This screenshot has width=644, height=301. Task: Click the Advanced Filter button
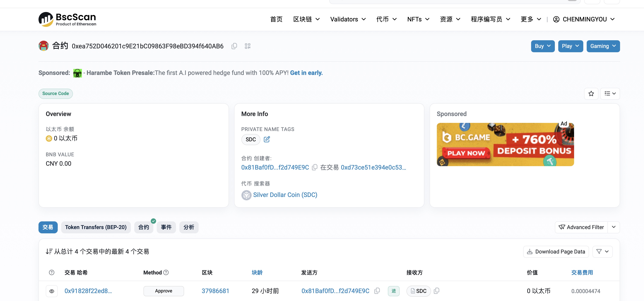point(581,227)
